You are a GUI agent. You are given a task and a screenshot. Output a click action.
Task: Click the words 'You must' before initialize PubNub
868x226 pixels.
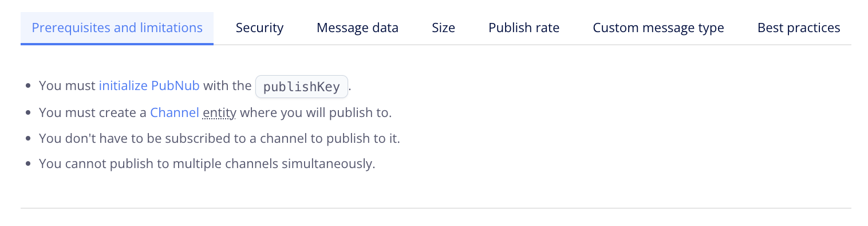point(68,86)
